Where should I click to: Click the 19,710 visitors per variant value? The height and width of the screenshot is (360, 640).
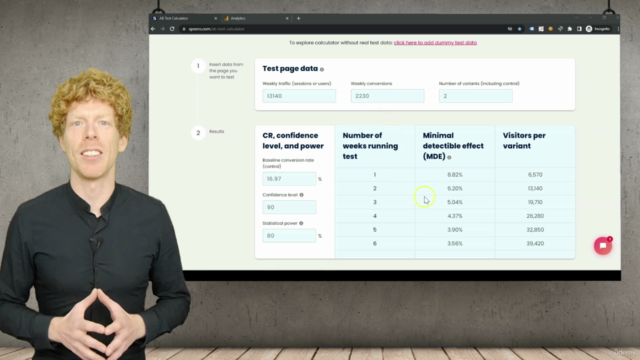tap(535, 202)
